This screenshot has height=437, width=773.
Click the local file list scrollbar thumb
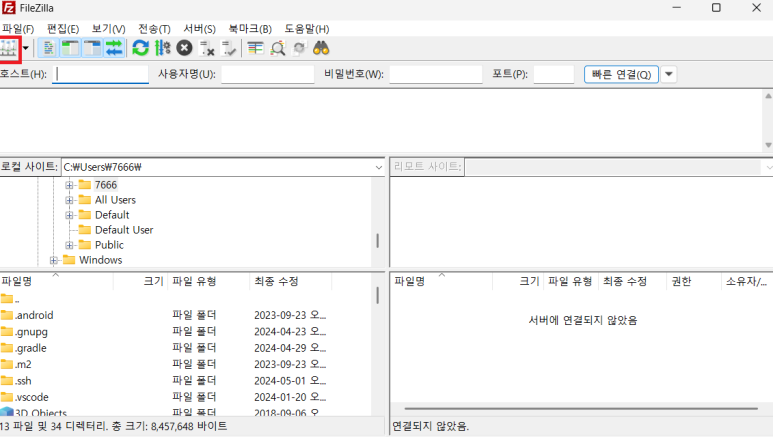pos(378,295)
